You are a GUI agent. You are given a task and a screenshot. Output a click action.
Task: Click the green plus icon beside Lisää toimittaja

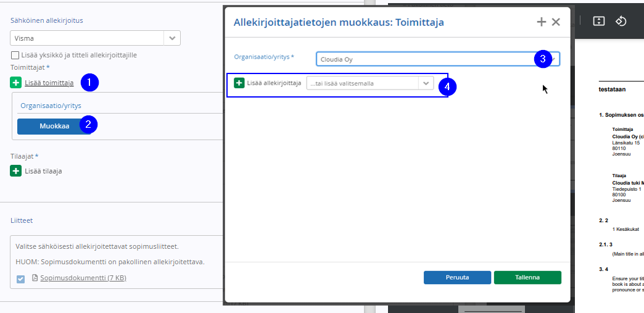pyautogui.click(x=15, y=83)
